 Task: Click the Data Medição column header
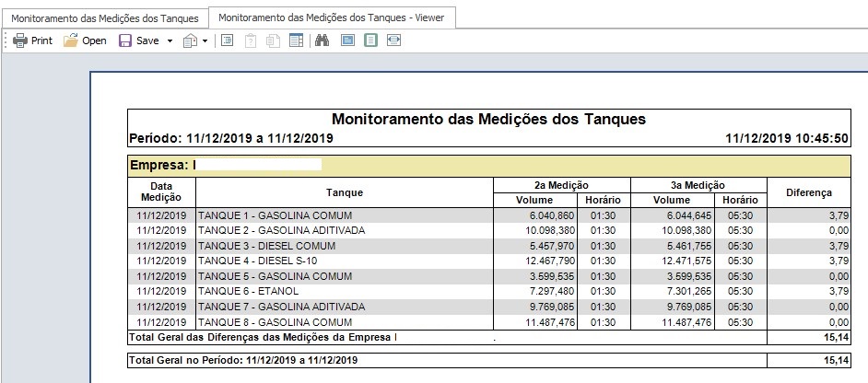tap(161, 191)
